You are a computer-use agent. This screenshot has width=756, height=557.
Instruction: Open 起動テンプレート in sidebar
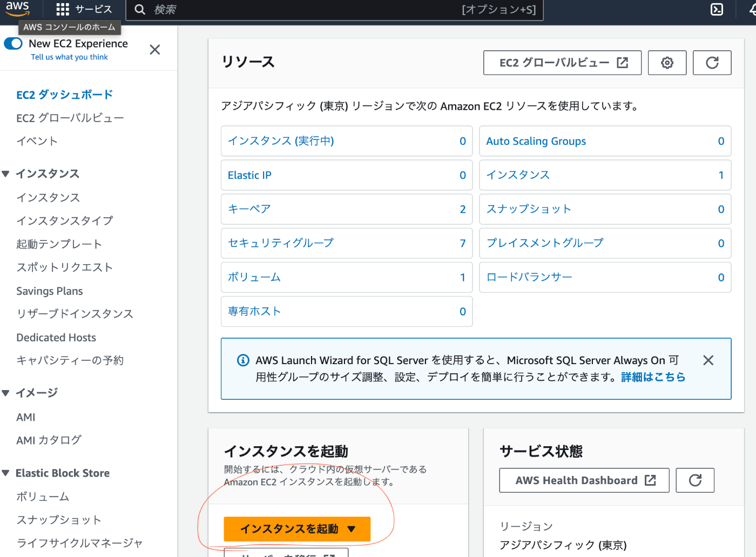[x=59, y=244]
